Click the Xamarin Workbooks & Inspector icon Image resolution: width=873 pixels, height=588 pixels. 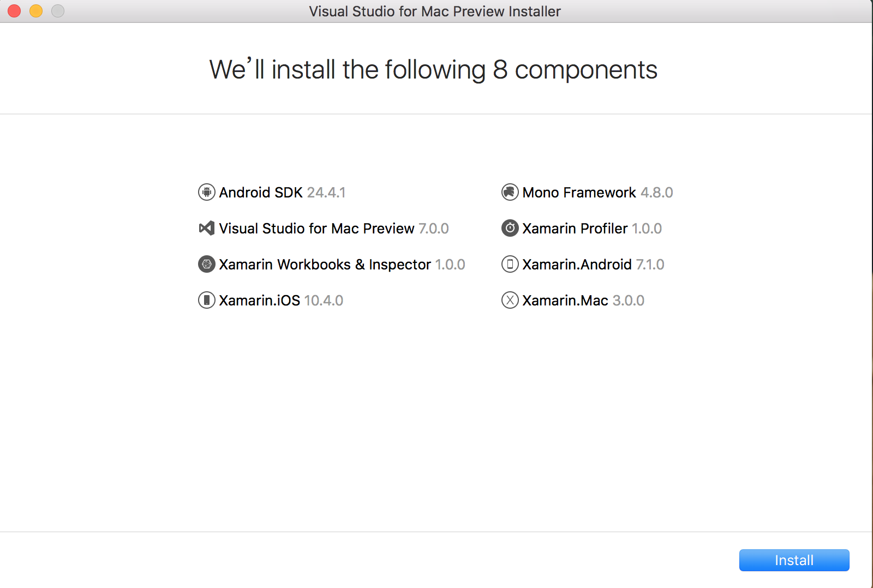(206, 264)
